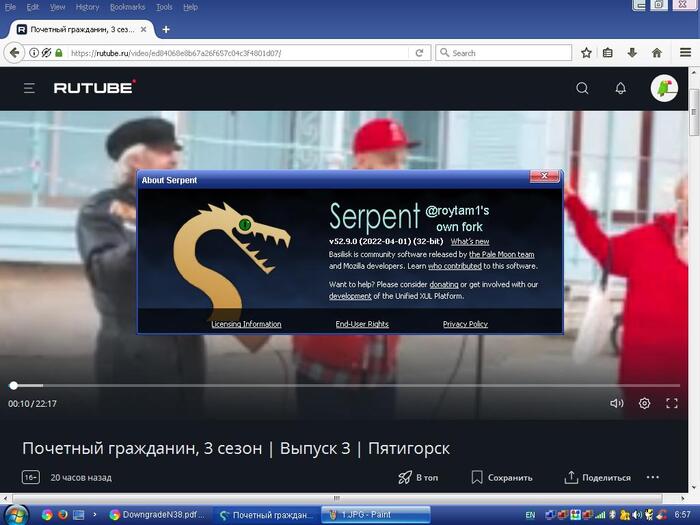Open the Edit menu
The height and width of the screenshot is (525, 700).
33,7
